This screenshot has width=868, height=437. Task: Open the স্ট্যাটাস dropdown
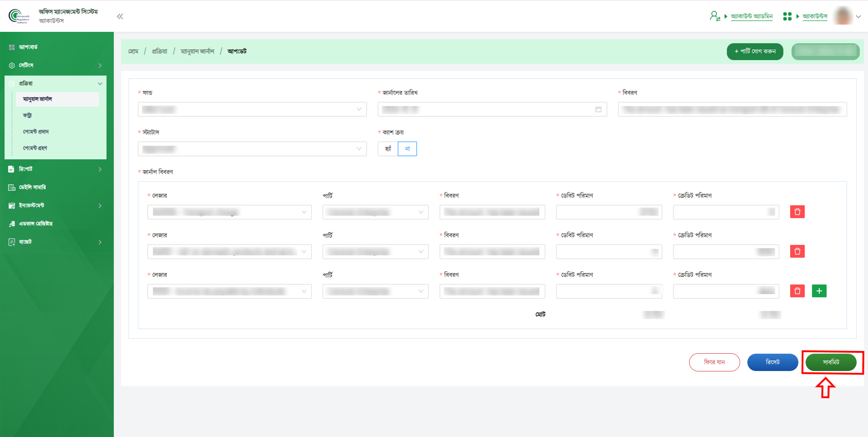click(x=252, y=149)
